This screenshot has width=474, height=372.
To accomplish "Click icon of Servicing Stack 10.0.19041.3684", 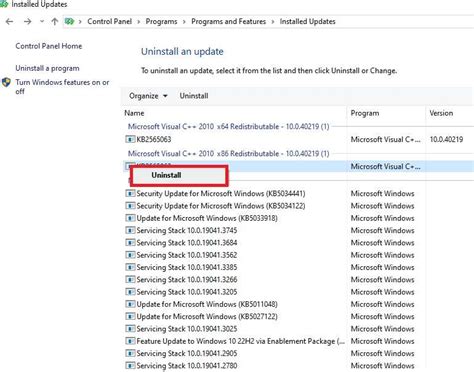I will click(130, 243).
